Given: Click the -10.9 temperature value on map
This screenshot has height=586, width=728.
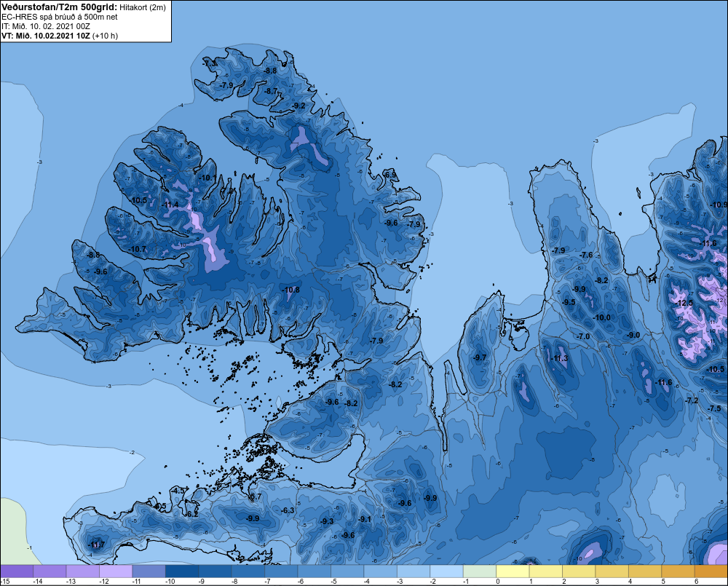Looking at the screenshot, I should (719, 205).
